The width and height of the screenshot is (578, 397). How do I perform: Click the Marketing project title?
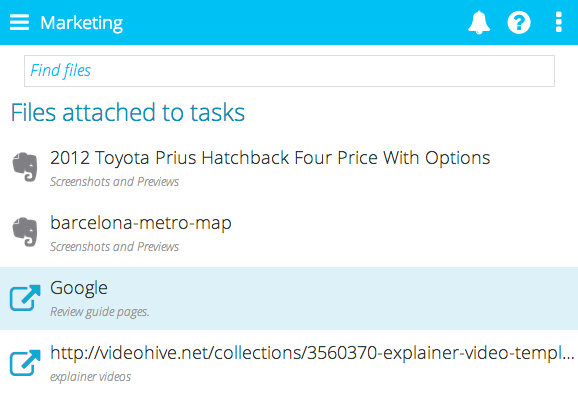[x=81, y=23]
